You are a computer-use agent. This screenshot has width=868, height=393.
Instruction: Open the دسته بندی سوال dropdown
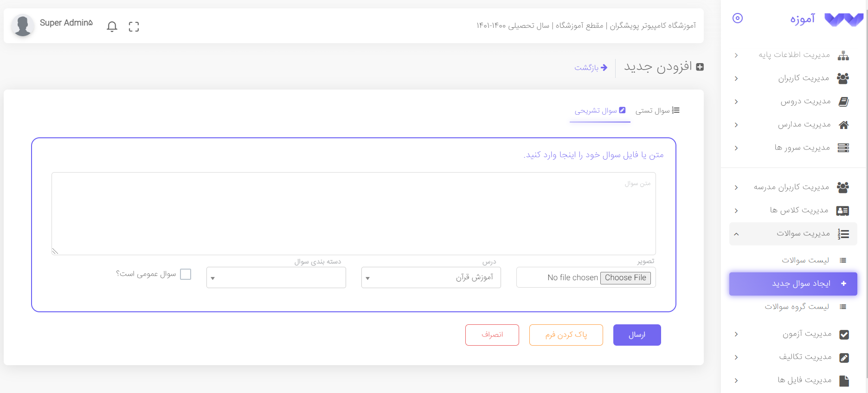[276, 277]
